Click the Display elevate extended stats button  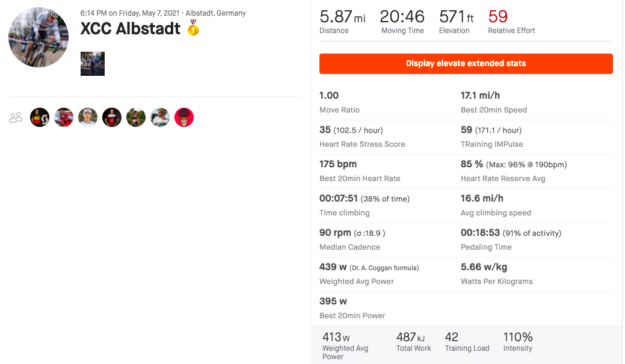466,64
